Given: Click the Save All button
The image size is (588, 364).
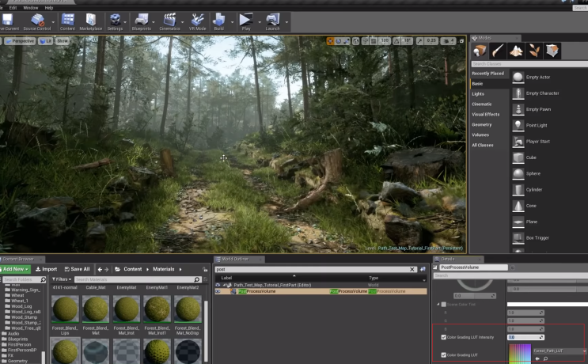Looking at the screenshot, I should click(x=77, y=269).
